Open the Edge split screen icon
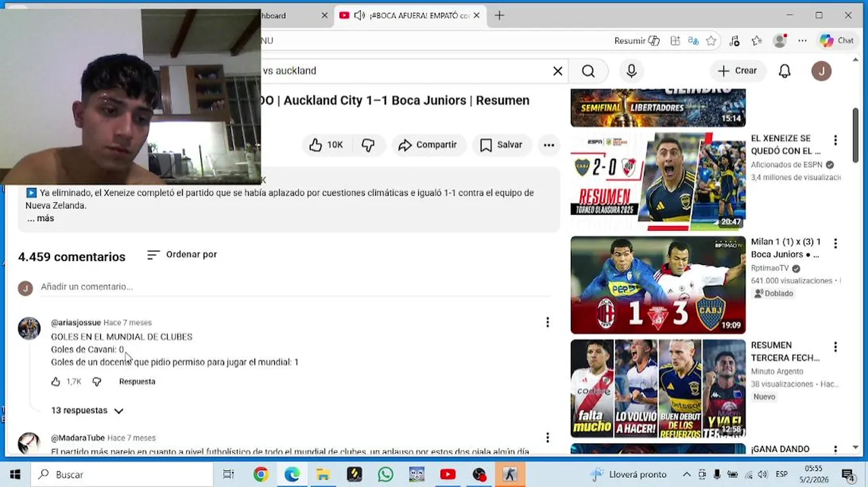This screenshot has width=868, height=487. coord(675,41)
